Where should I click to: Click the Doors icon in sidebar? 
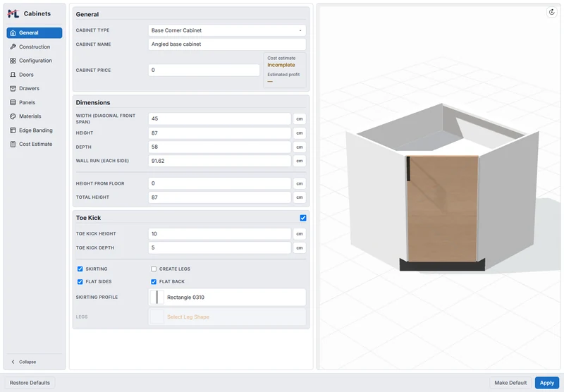point(13,75)
